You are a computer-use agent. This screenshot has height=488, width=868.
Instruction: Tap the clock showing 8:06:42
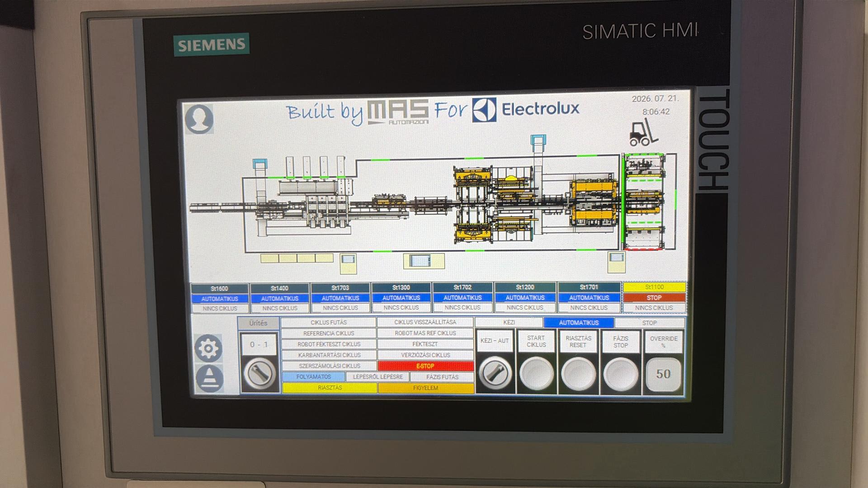pyautogui.click(x=656, y=112)
